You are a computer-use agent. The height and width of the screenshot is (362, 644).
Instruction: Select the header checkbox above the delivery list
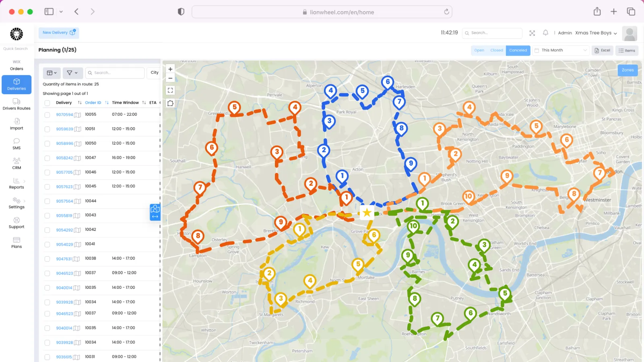point(47,103)
